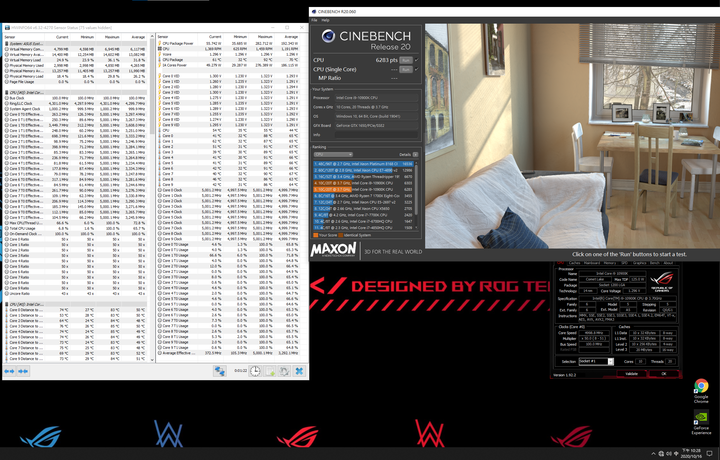Viewport: 720px width, 460px height.
Task: Select Xeon Platinum 8168 ranking row
Action: point(363,163)
